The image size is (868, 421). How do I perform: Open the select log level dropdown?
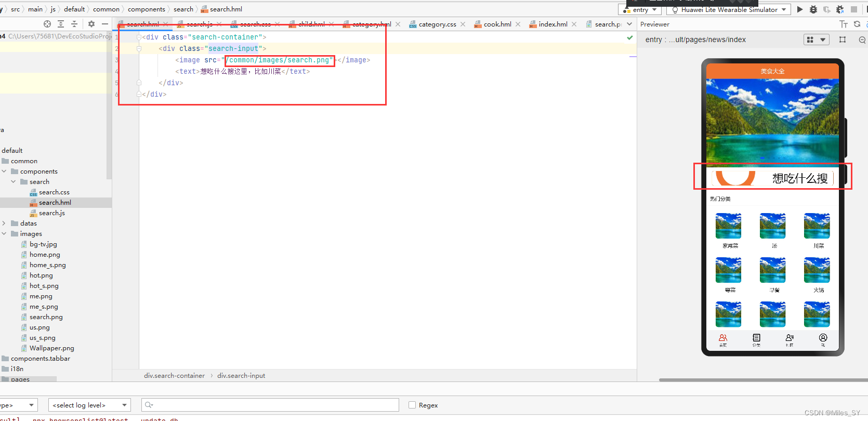[x=89, y=405]
